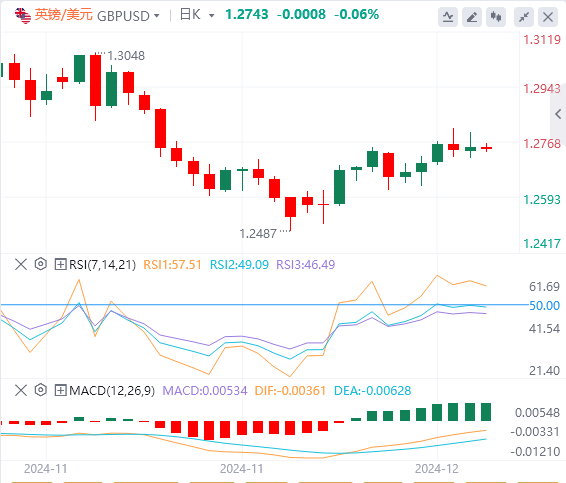566x483 pixels.
Task: Click the RSI 50.00 level line label
Action: coord(544,306)
